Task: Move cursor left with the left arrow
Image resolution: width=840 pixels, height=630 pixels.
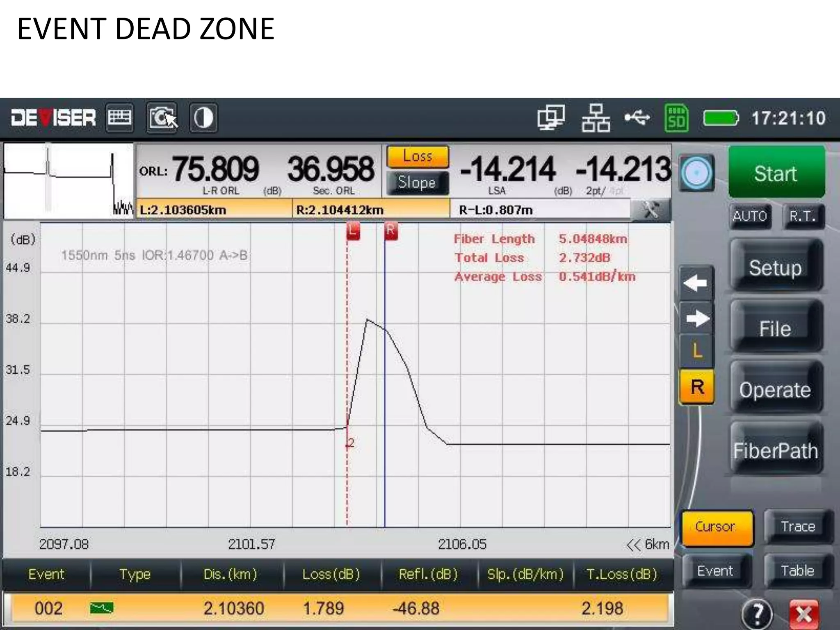Action: pyautogui.click(x=696, y=283)
